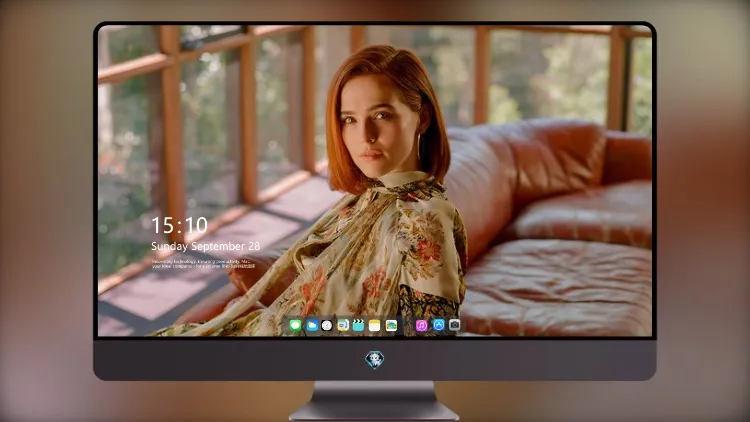The height and width of the screenshot is (422, 750).
Task: Open the green Messages app in dock
Action: [295, 325]
